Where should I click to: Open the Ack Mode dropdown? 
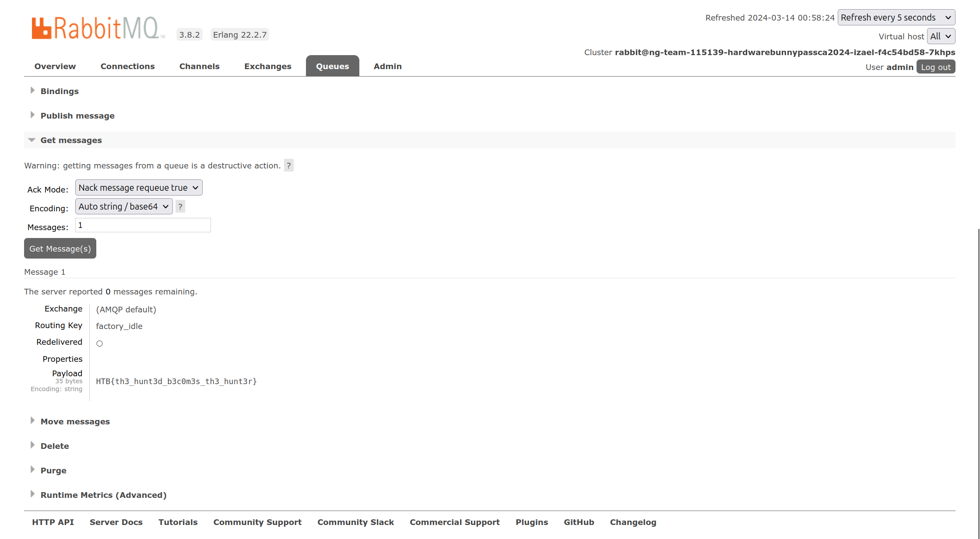[139, 188]
